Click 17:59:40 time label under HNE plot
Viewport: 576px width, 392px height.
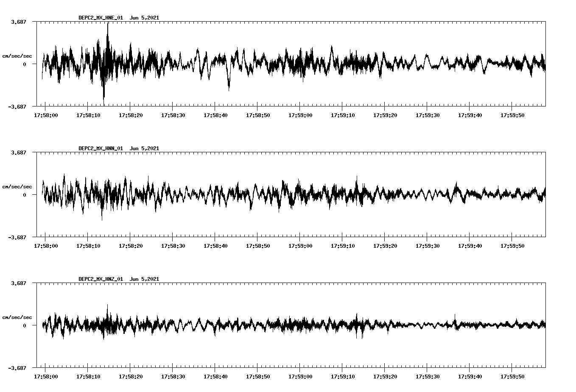(470, 115)
